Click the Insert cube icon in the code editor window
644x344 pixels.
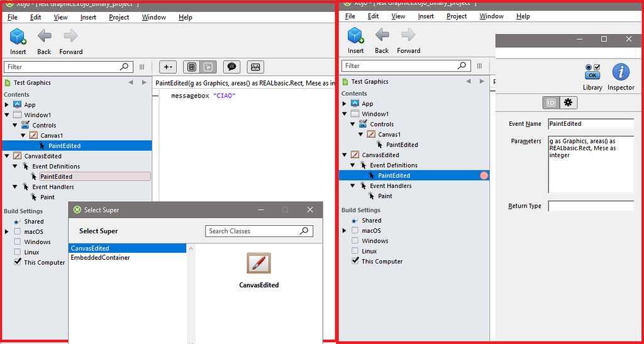click(18, 36)
